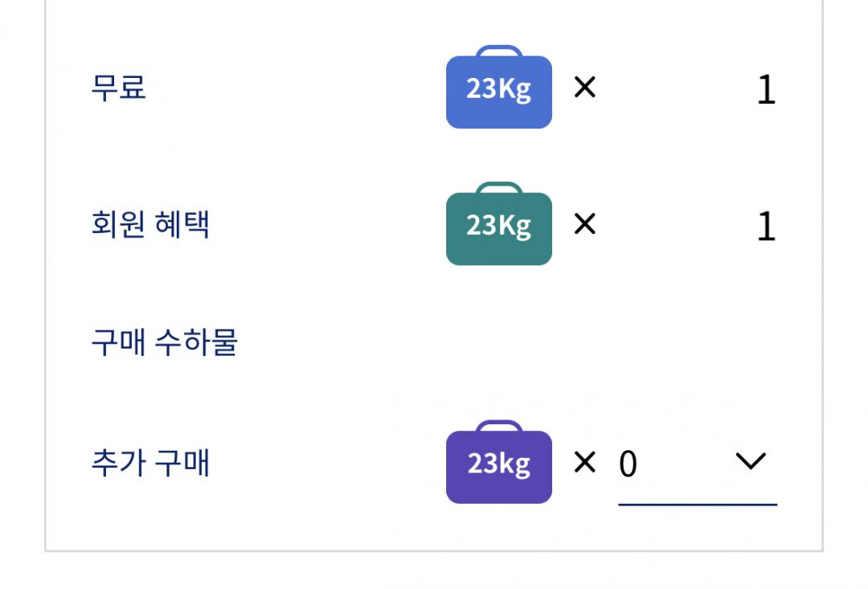
Task: Click the 추가 구매 label
Action: tap(150, 464)
